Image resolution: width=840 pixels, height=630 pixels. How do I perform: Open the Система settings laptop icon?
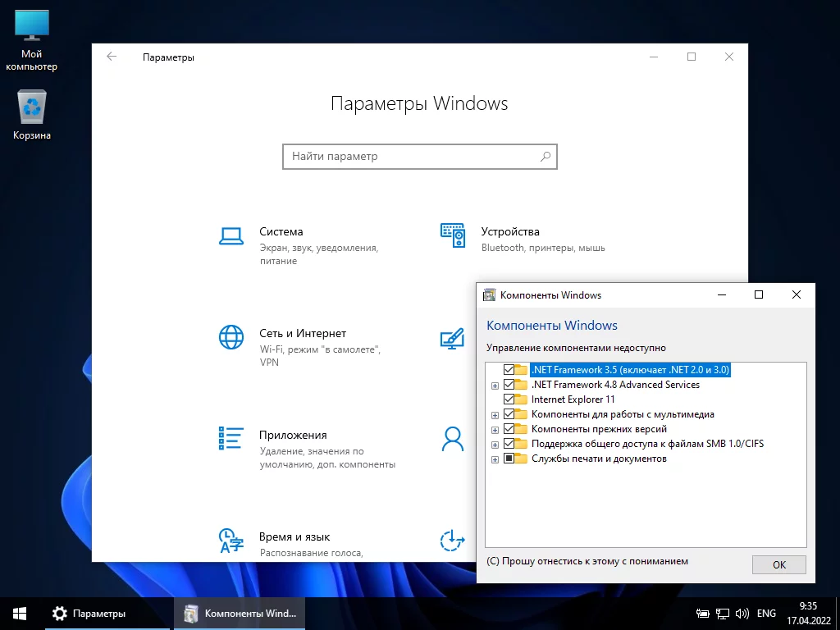tap(231, 235)
